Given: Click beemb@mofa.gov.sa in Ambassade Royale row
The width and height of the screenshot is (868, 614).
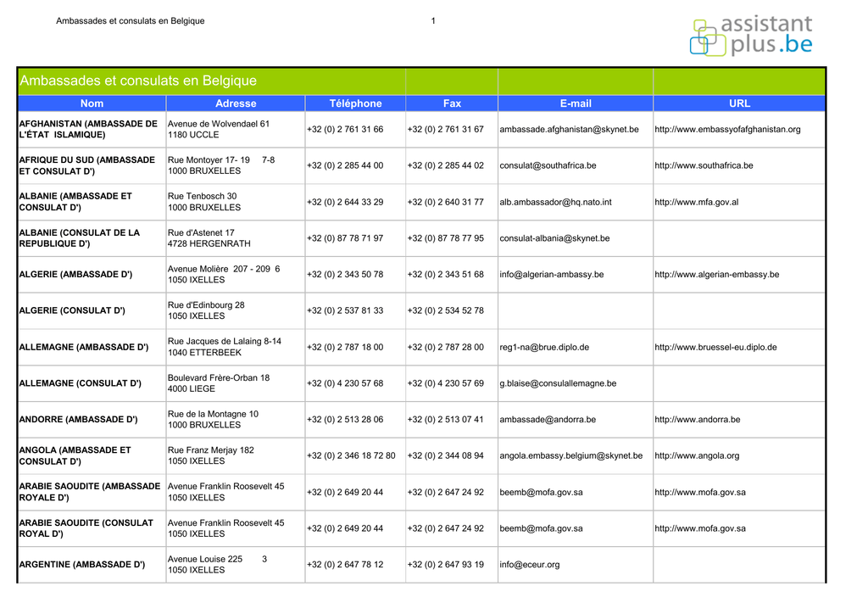Looking at the screenshot, I should [541, 492].
